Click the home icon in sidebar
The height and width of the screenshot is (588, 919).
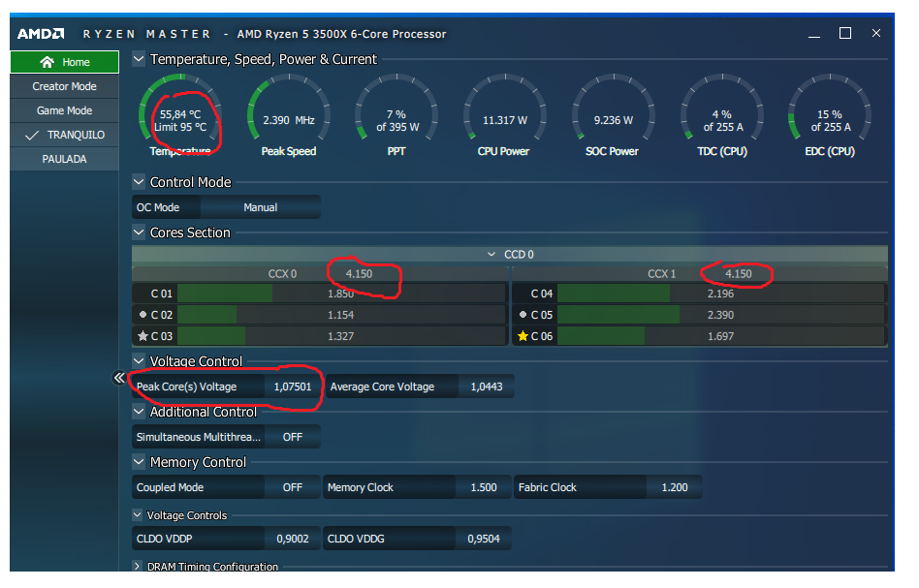47,62
